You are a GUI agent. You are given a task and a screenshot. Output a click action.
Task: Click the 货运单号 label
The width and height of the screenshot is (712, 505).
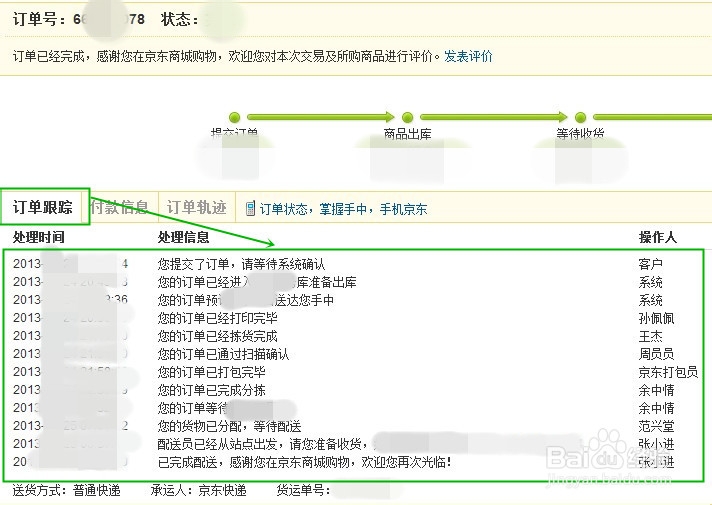pyautogui.click(x=303, y=490)
